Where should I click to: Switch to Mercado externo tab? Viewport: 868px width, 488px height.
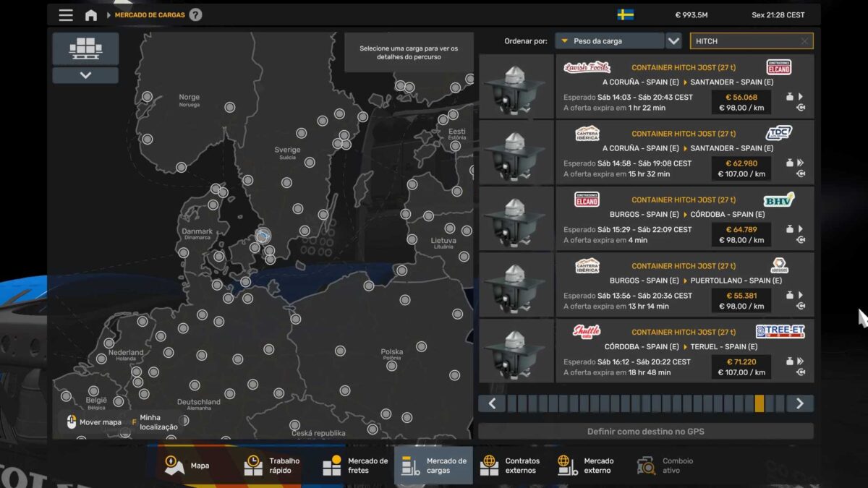pyautogui.click(x=568, y=465)
